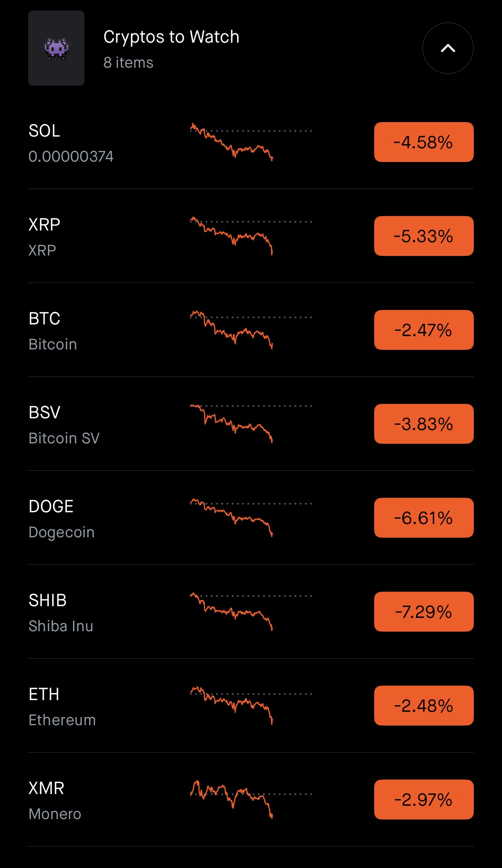Collapse the Cryptos to Watch list

pos(448,48)
